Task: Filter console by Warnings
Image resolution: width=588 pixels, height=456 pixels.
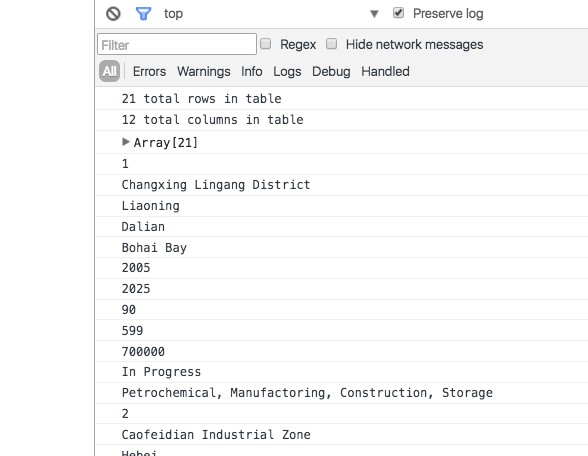Action: 204,71
